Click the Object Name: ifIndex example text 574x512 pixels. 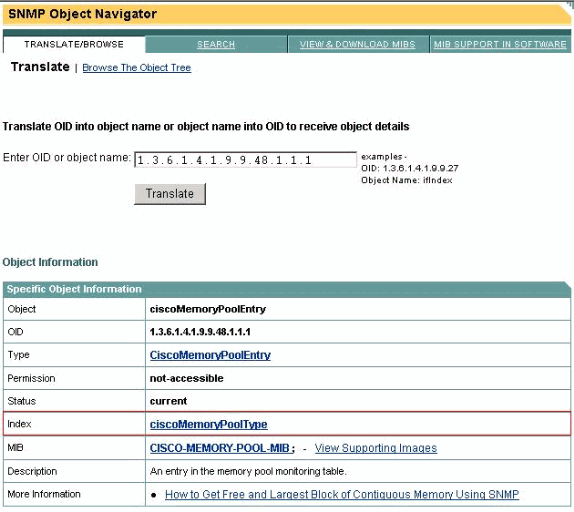point(407,180)
